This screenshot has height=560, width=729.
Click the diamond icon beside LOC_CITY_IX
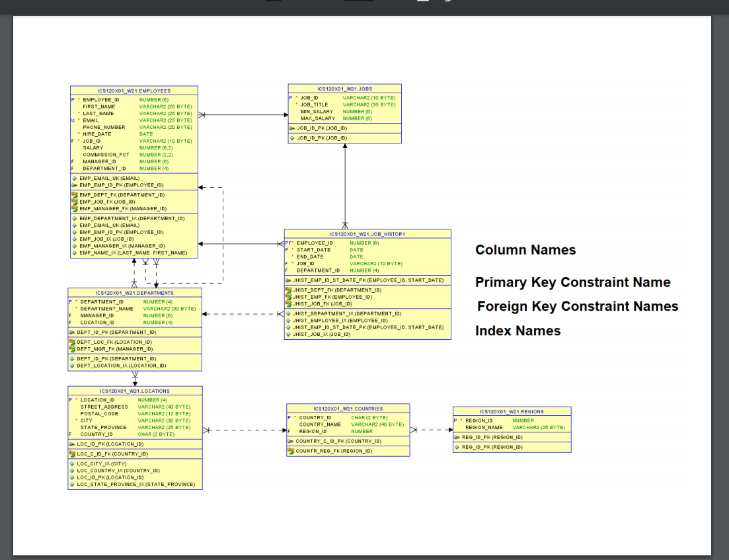click(72, 463)
